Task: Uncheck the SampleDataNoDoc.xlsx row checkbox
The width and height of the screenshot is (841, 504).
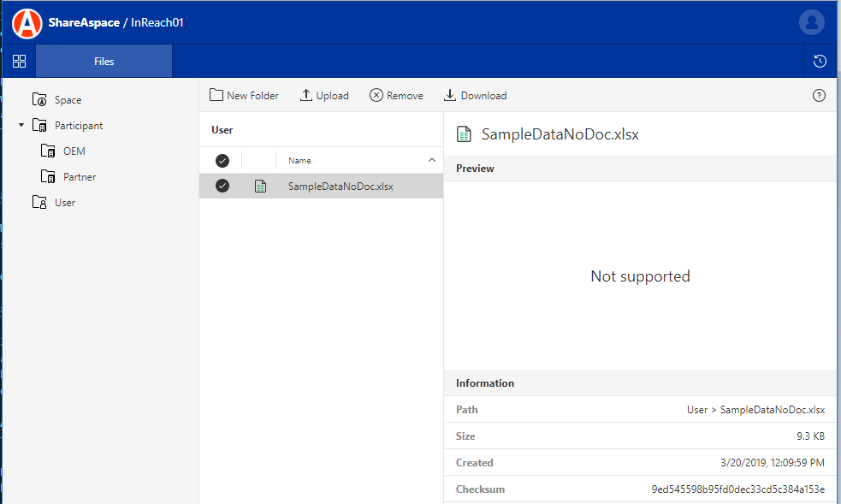Action: (x=222, y=187)
